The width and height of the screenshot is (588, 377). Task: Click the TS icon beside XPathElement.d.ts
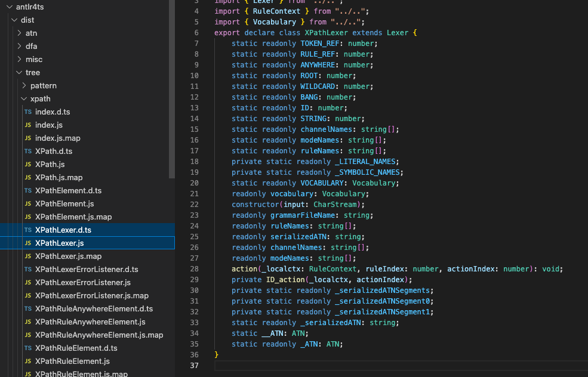point(27,190)
